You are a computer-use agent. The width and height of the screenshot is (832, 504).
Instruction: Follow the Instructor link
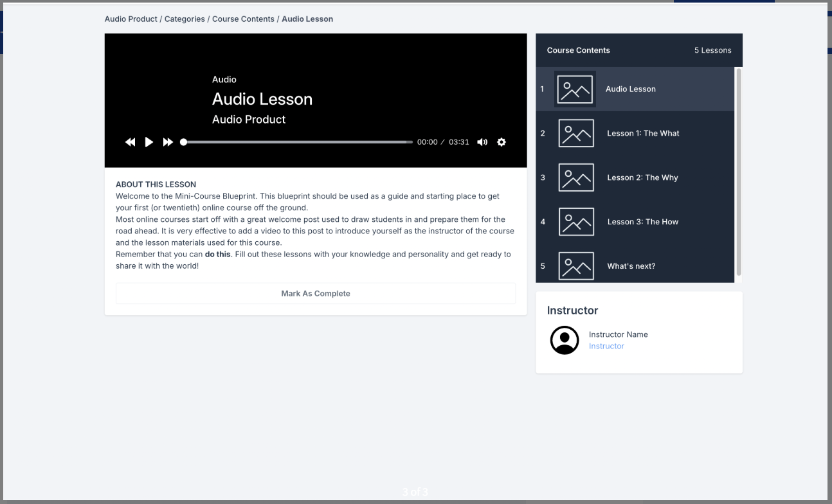point(606,346)
